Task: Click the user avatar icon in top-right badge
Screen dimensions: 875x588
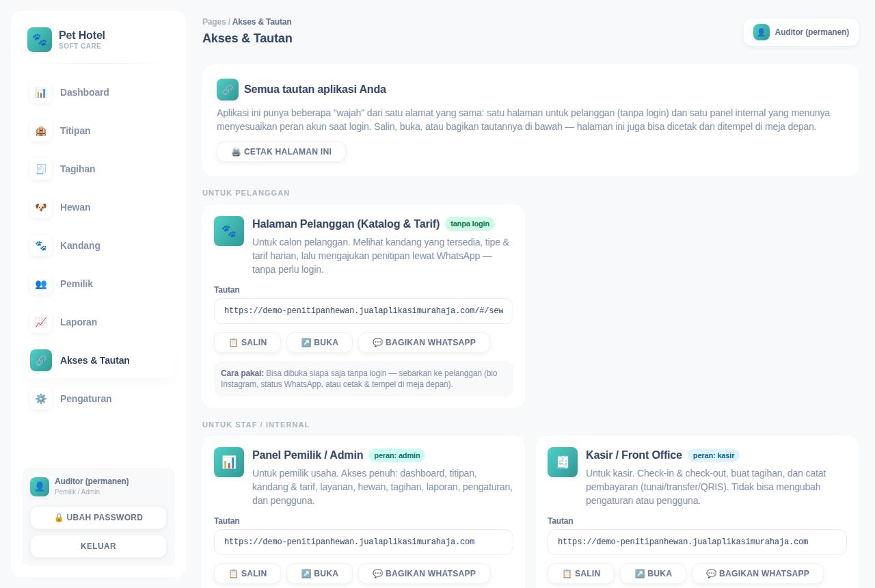Action: [762, 32]
